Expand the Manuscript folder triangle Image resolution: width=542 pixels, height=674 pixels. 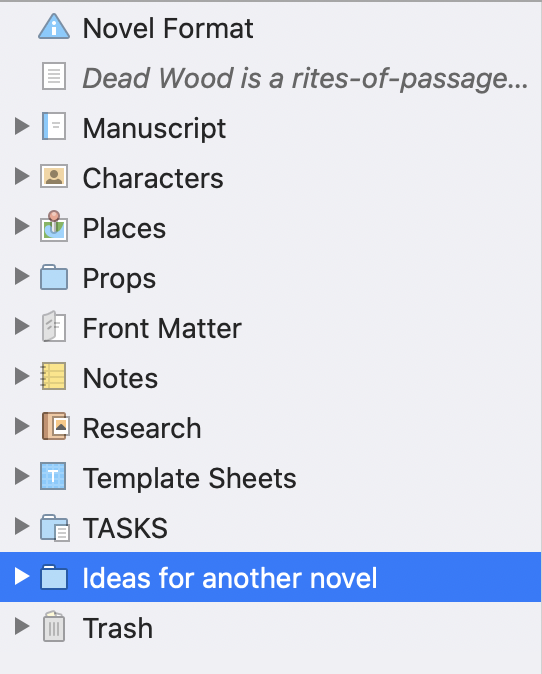coord(21,126)
